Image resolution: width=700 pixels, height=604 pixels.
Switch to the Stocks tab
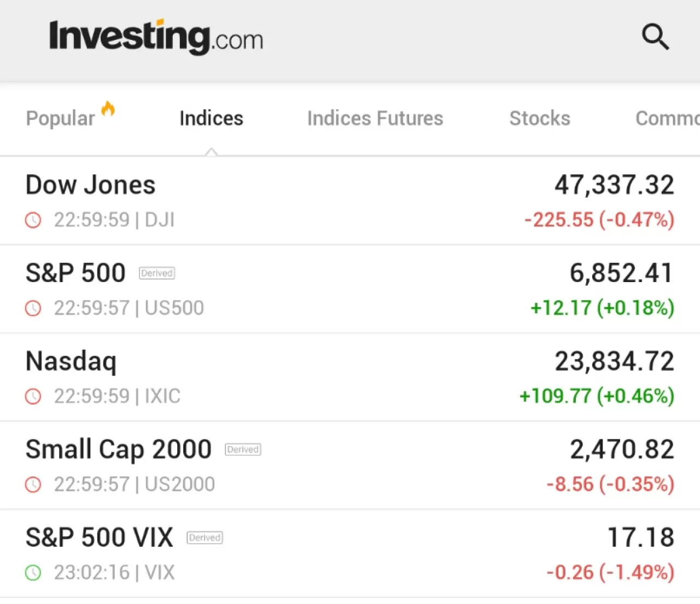coord(540,118)
